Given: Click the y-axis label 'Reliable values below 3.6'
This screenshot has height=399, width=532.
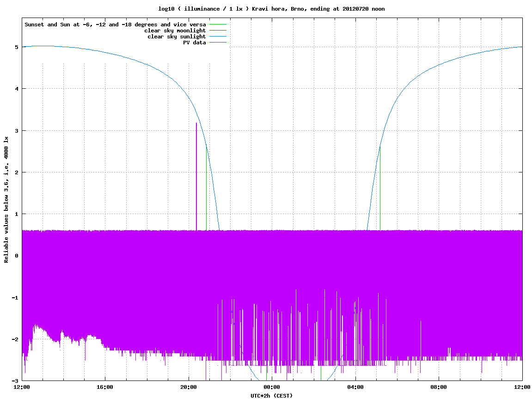Looking at the screenshot, I should (6, 200).
